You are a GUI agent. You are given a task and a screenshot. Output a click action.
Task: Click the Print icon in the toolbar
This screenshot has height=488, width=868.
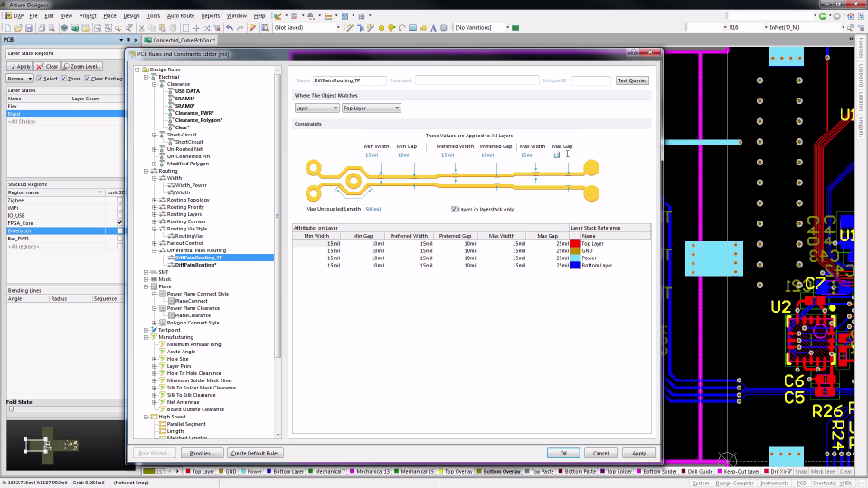tap(41, 28)
